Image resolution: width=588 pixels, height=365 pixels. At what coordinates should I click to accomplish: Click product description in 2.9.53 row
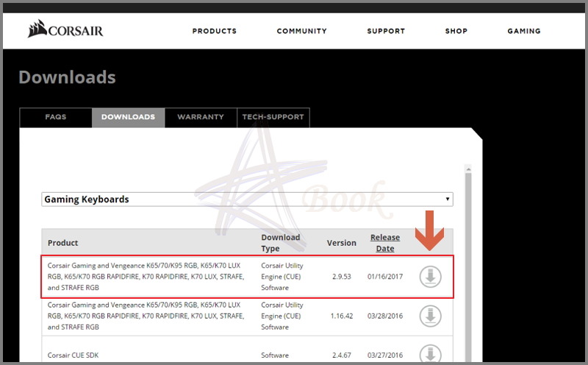click(146, 277)
